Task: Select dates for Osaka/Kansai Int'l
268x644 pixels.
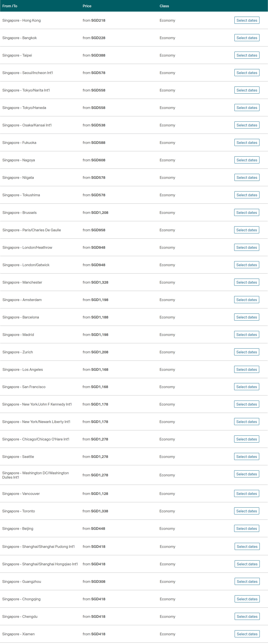Action: tap(247, 125)
